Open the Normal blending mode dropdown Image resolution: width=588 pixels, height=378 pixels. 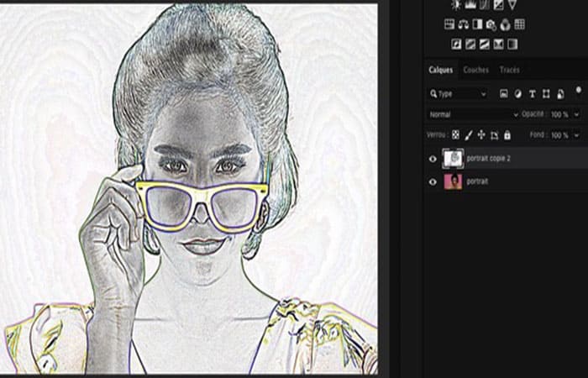tap(472, 114)
